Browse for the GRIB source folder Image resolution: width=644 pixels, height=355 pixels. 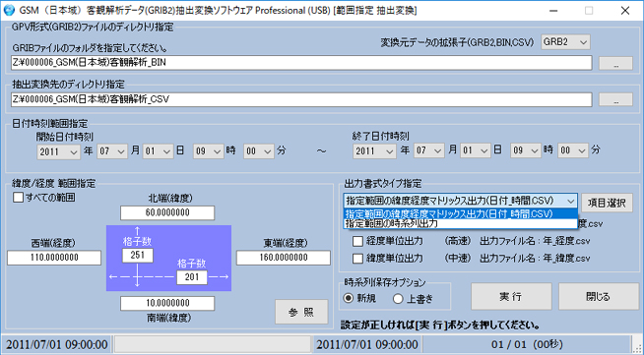[x=615, y=63]
